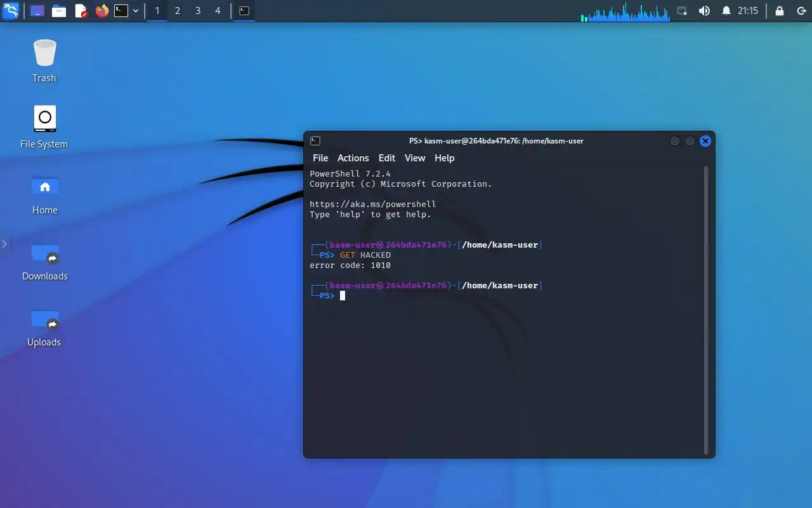Click the terminal vertical scrollbar
Screen dimensions: 812x508
[x=706, y=310]
